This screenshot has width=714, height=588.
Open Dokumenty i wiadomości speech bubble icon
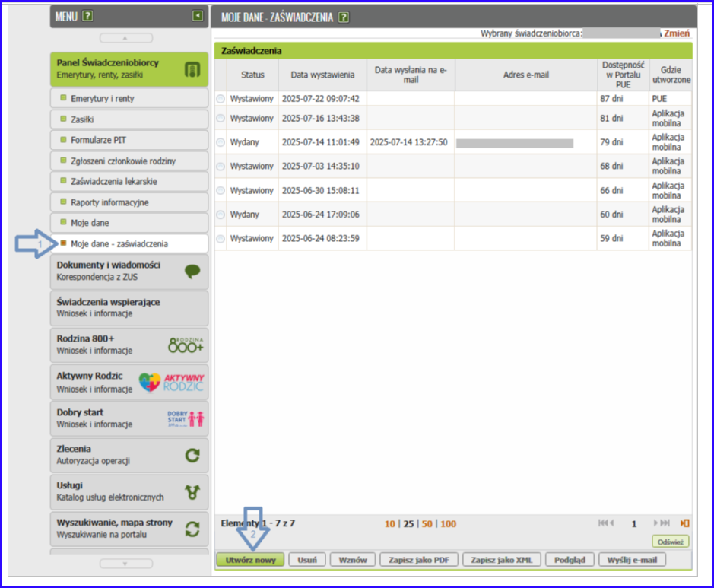point(192,272)
